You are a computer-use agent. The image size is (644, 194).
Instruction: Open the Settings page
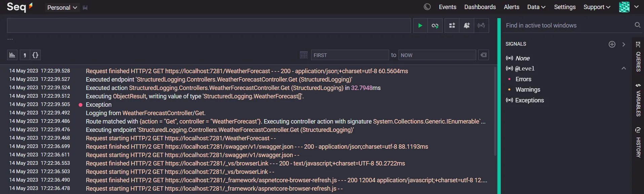pyautogui.click(x=565, y=7)
